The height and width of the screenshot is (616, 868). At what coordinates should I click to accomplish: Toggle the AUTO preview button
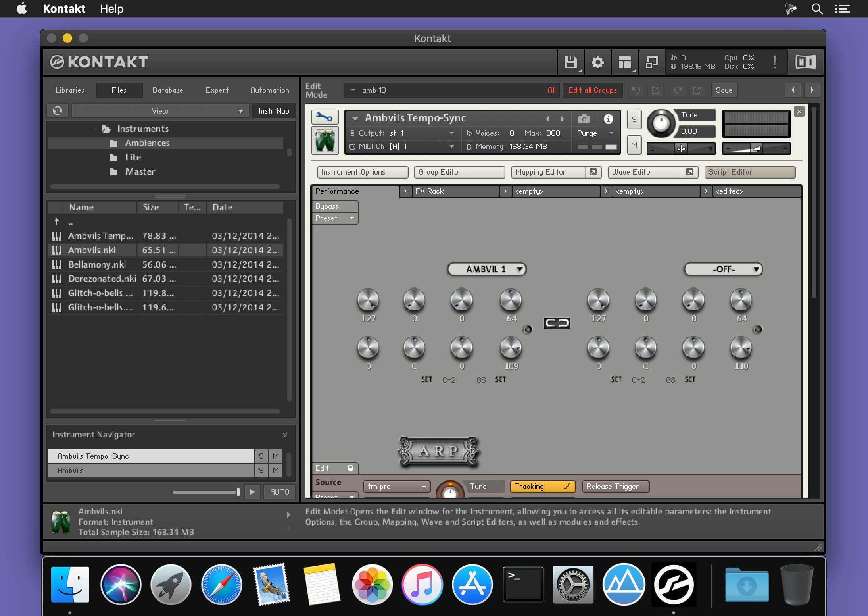[x=279, y=492]
